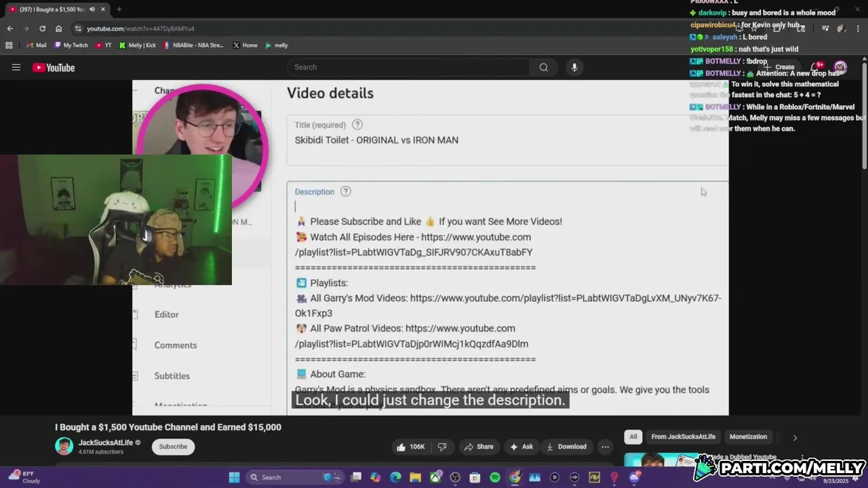Image resolution: width=868 pixels, height=488 pixels.
Task: Download the video
Action: click(x=566, y=447)
